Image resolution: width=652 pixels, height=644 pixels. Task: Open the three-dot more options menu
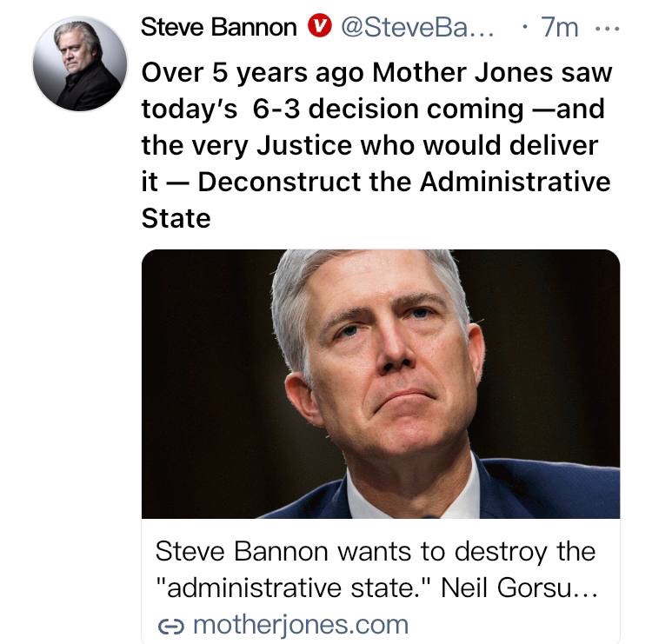tap(608, 28)
